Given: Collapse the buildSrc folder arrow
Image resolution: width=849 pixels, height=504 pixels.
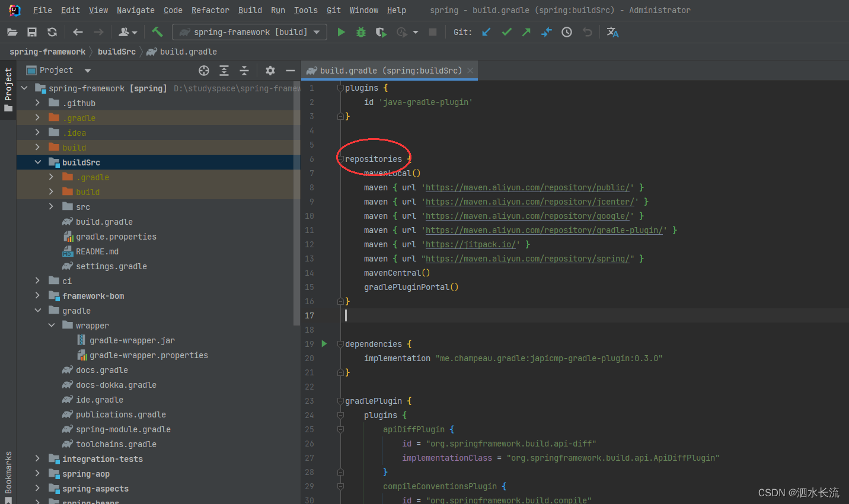Looking at the screenshot, I should [37, 162].
